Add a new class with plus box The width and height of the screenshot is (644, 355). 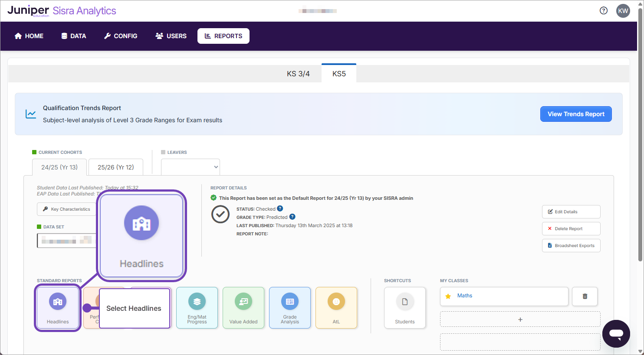pyautogui.click(x=520, y=319)
